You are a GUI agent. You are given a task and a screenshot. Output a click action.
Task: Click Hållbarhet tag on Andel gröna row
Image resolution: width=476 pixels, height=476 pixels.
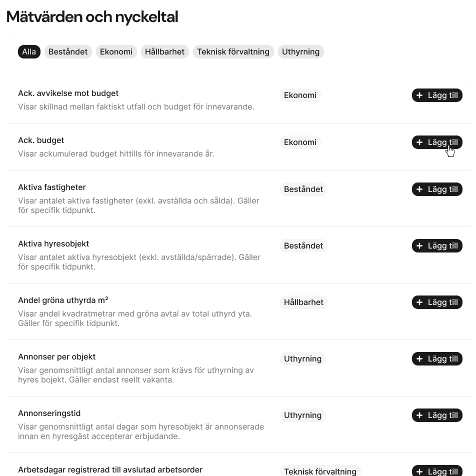pos(303,302)
